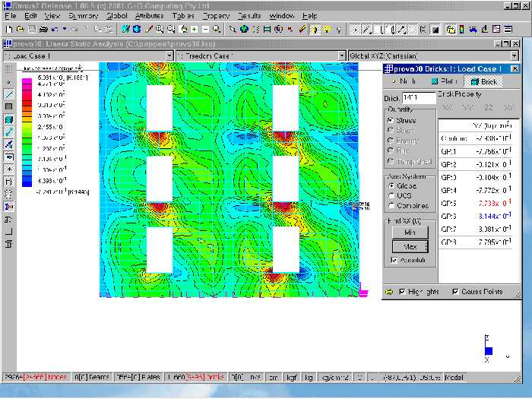Screen dimensions: 532x399
Task: Open the Results menu
Action: [x=249, y=15]
